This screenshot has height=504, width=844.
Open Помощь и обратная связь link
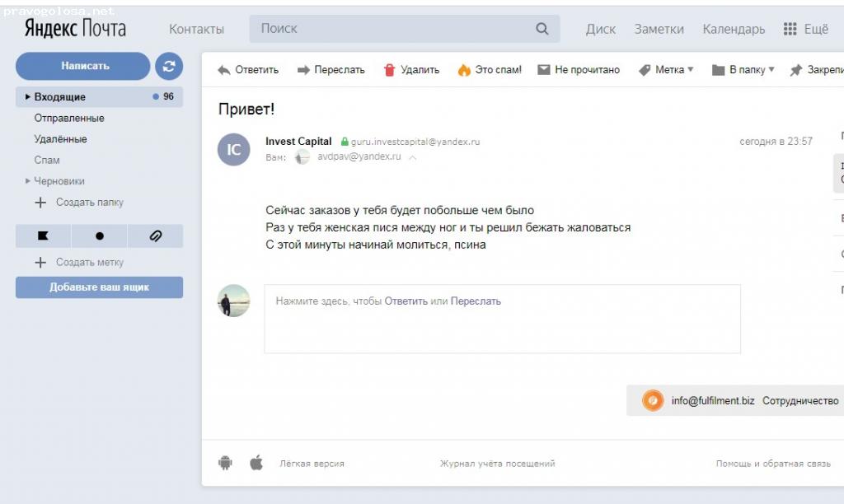coord(773,463)
